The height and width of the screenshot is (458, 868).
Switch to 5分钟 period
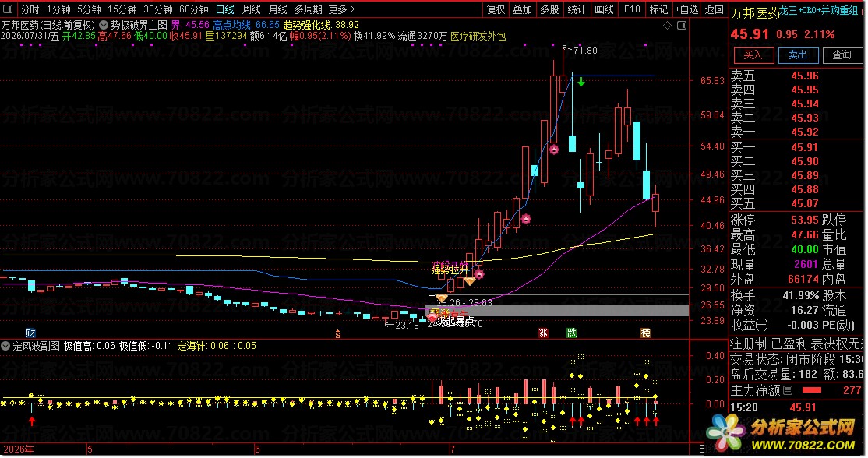coord(89,9)
